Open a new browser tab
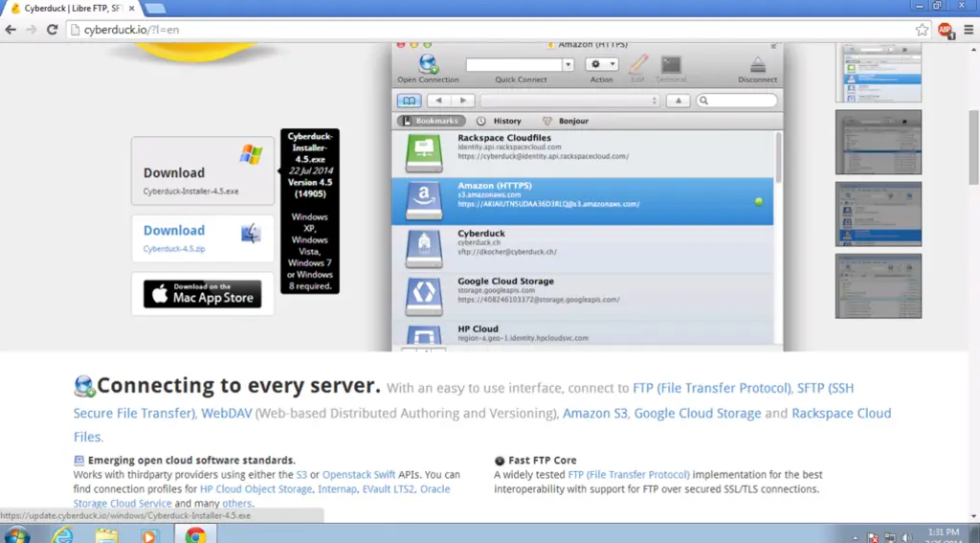Viewport: 980px width, 543px height. [154, 9]
